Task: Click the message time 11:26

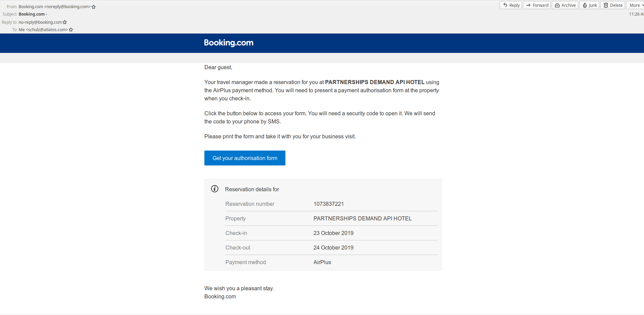Action: (636, 14)
